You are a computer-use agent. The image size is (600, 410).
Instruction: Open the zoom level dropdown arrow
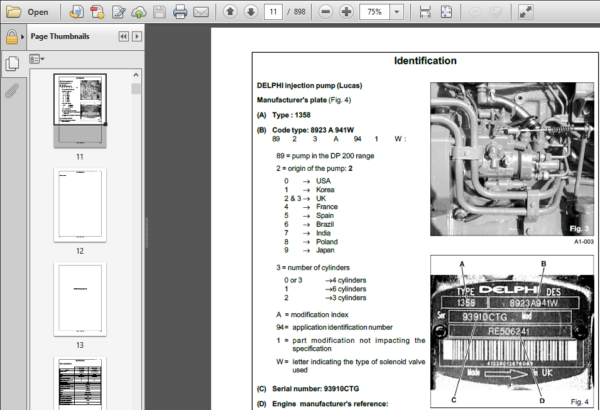click(396, 12)
